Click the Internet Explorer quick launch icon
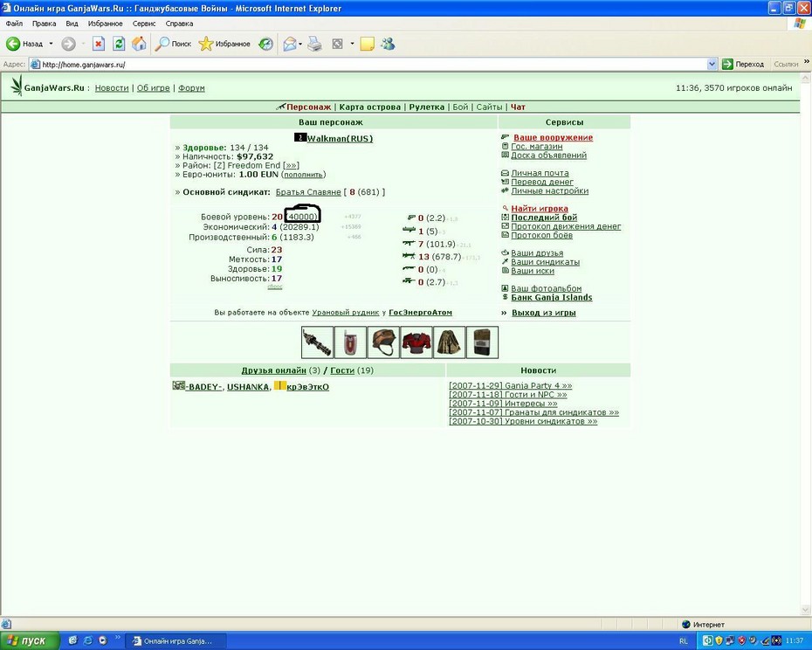 [88, 640]
